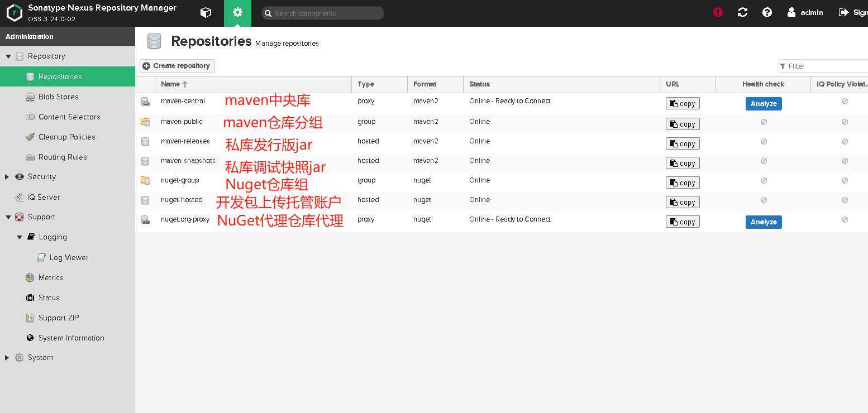Viewport: 868px width, 413px height.
Task: Open the Repositories sidebar item
Action: 68,76
